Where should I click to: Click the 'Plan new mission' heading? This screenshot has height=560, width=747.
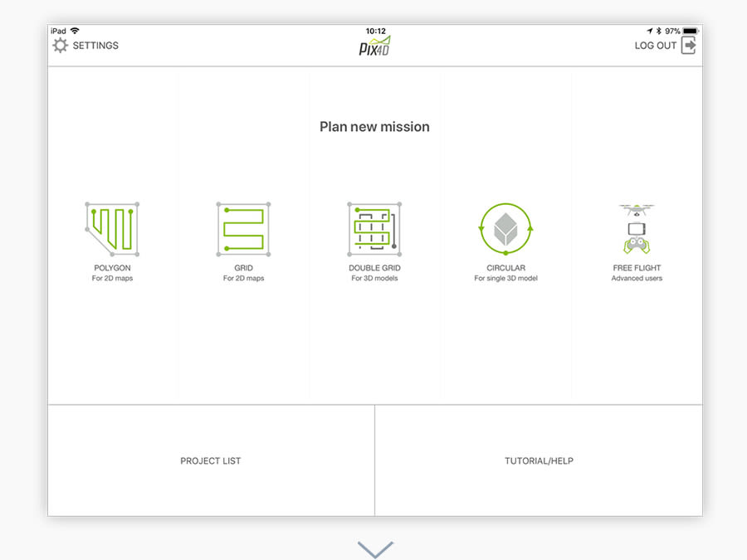pos(374,127)
